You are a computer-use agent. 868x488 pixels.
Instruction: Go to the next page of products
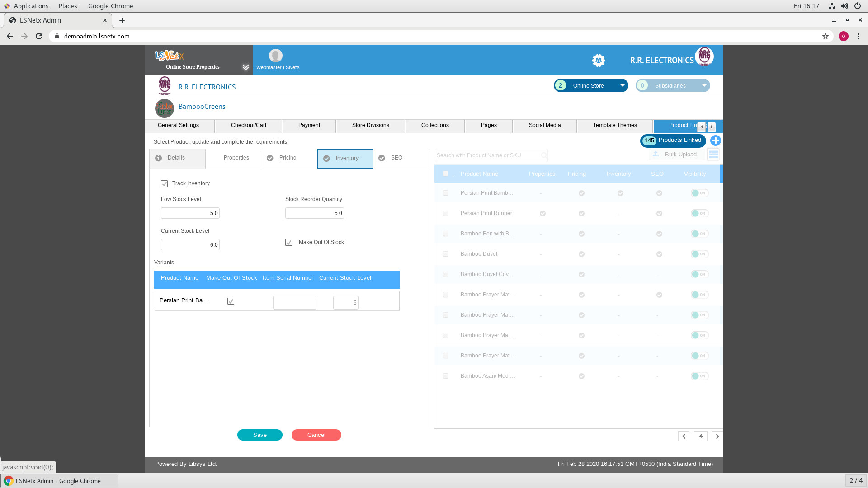pos(717,436)
